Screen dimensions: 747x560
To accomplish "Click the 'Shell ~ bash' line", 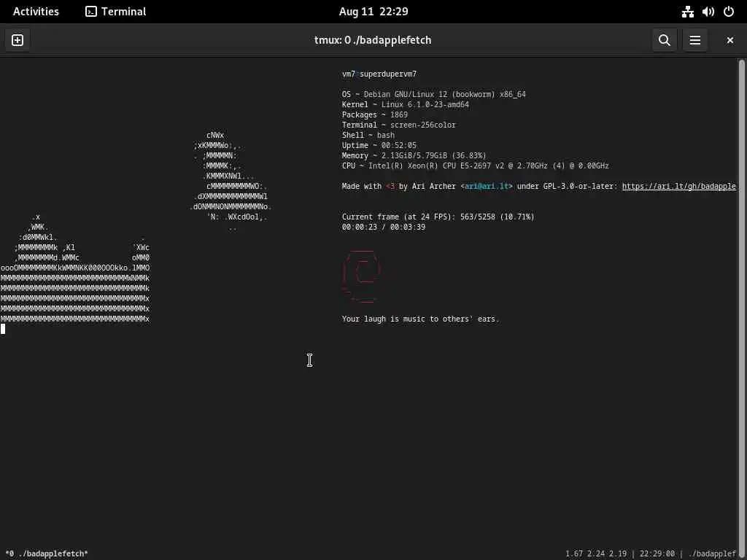I will tap(368, 135).
